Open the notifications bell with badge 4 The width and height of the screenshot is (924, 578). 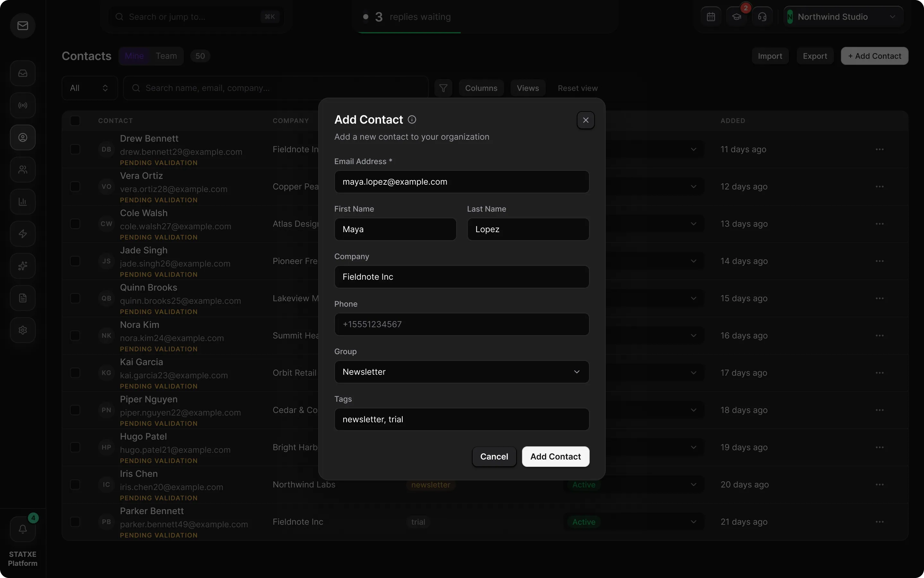22,529
